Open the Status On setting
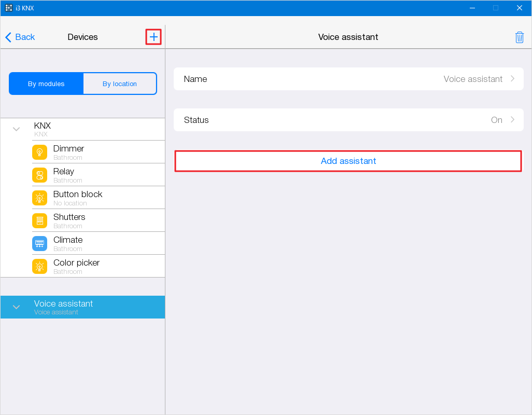Viewport: 532px width, 415px height. pyautogui.click(x=348, y=120)
